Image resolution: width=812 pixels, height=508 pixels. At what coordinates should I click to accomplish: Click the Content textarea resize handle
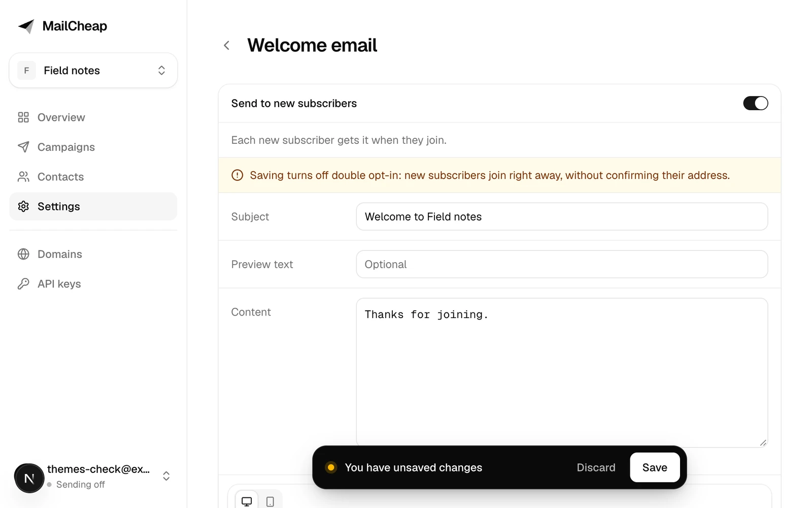pyautogui.click(x=763, y=442)
